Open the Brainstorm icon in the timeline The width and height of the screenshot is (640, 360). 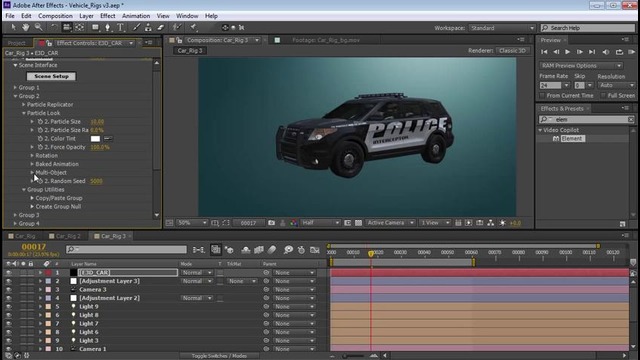[288, 249]
